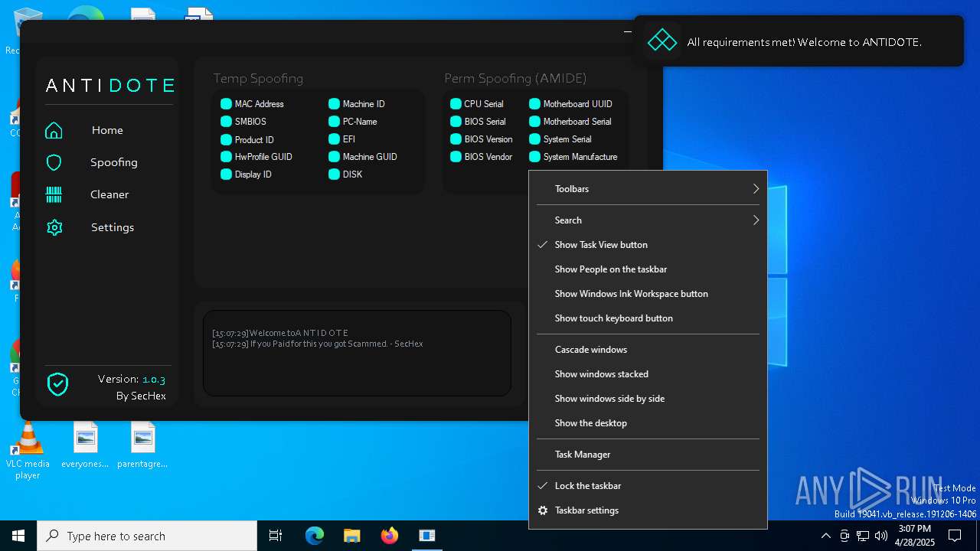Select Show the desktop
Screen dimensions: 980x551
(648, 423)
